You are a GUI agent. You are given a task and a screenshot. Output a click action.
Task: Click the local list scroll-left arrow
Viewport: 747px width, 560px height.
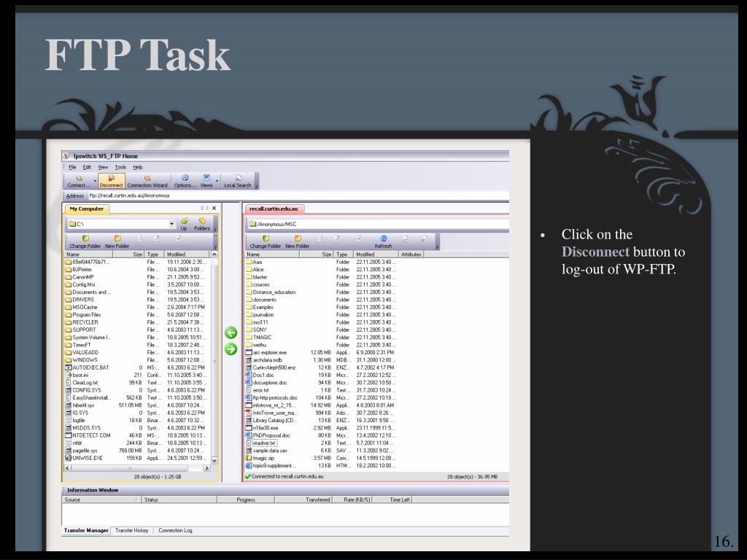tap(68, 468)
